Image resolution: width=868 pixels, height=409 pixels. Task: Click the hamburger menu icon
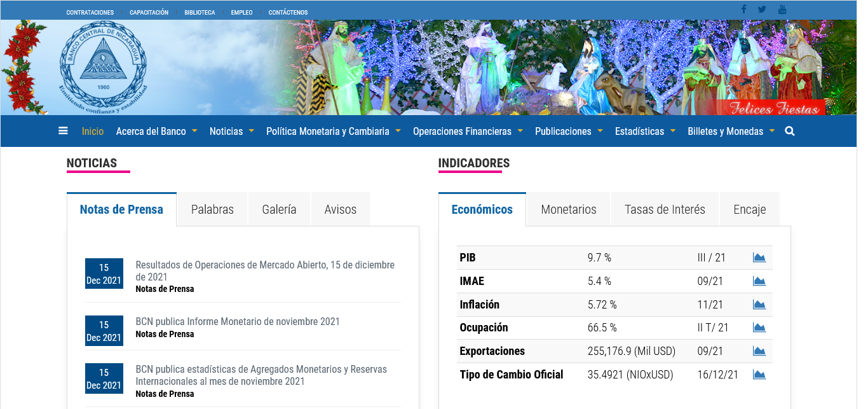coord(63,131)
